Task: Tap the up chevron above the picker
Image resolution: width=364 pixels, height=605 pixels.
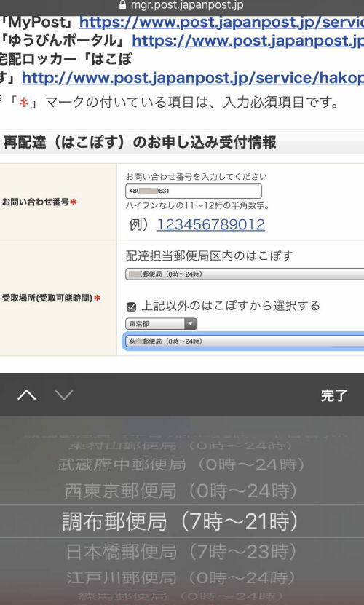Action: tap(27, 395)
